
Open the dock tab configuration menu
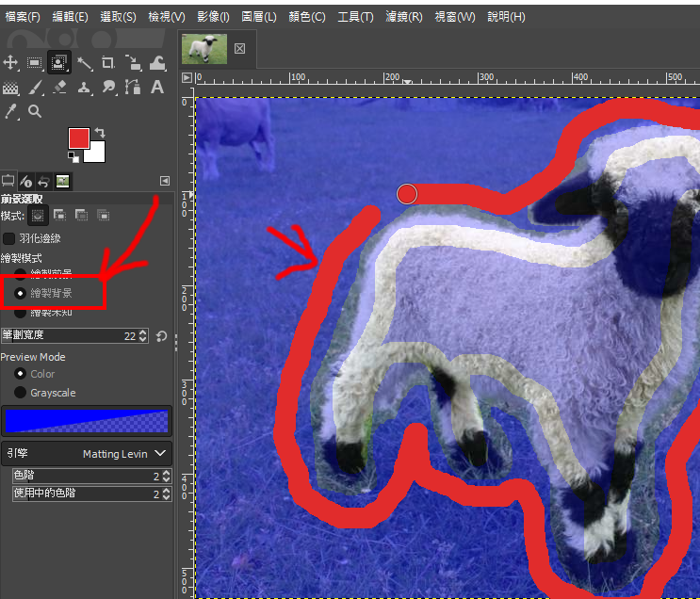(165, 181)
